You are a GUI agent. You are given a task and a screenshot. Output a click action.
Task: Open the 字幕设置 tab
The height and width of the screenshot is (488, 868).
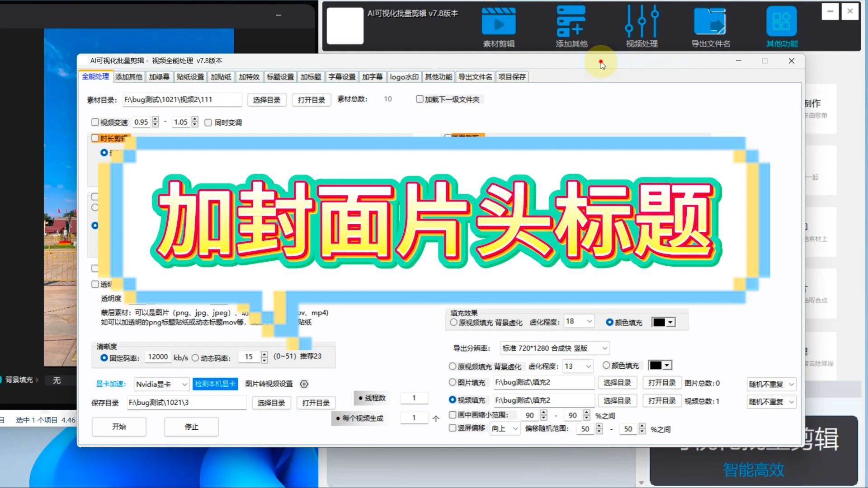pos(342,77)
